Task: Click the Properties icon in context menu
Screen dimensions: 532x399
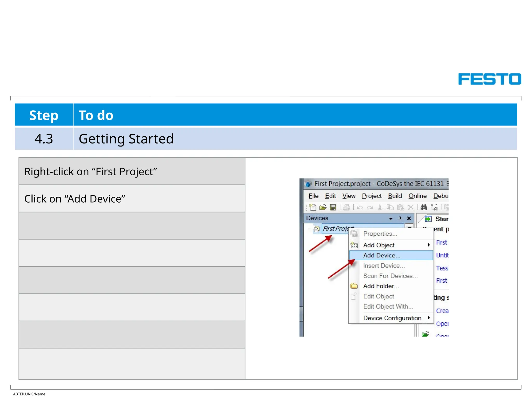Action: [354, 234]
